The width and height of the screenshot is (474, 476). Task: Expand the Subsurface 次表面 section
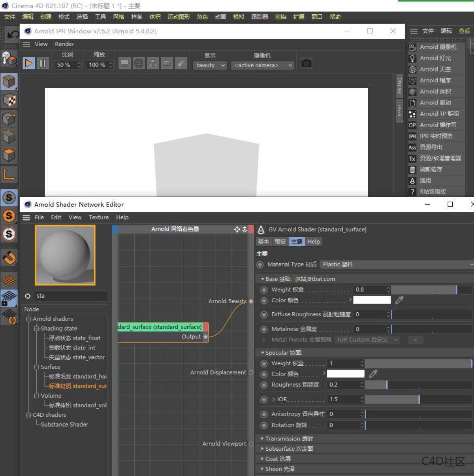(x=262, y=449)
